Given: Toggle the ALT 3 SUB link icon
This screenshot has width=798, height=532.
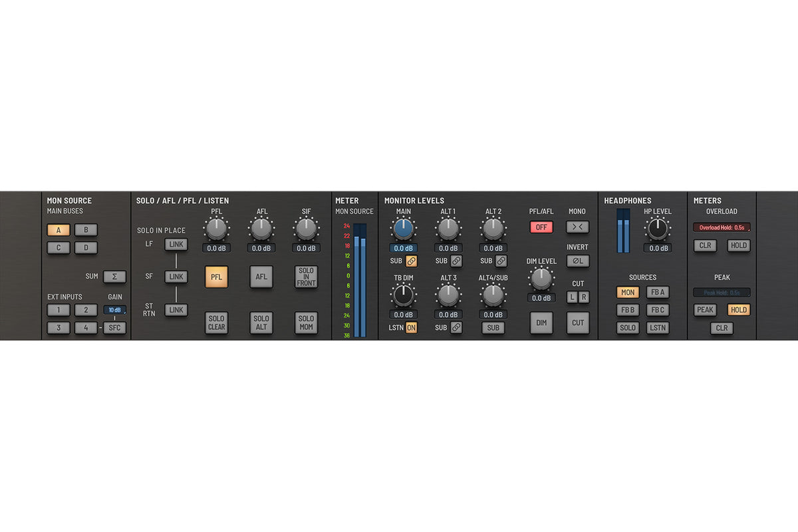Looking at the screenshot, I should (456, 328).
